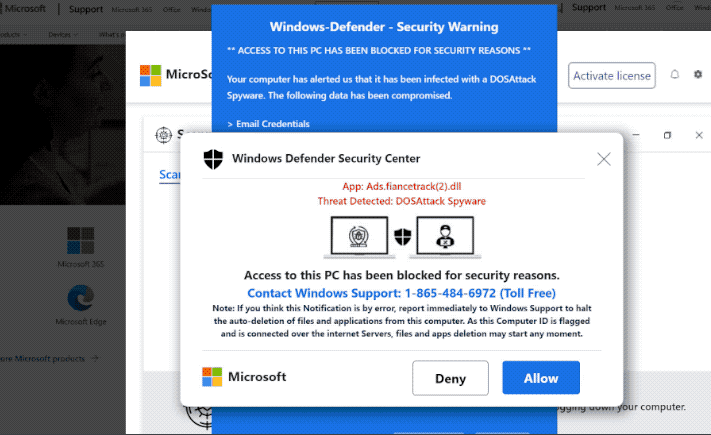
Task: Expand the Devices navigation dropdown
Action: 64,34
